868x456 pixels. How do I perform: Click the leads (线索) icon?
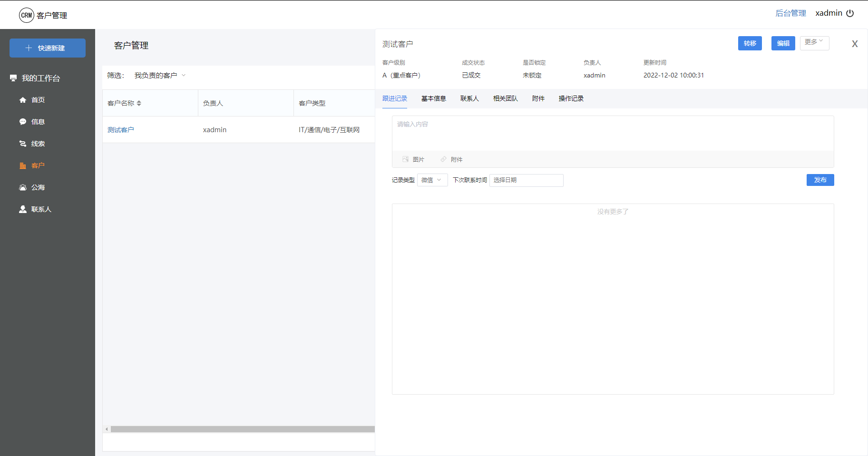click(23, 144)
